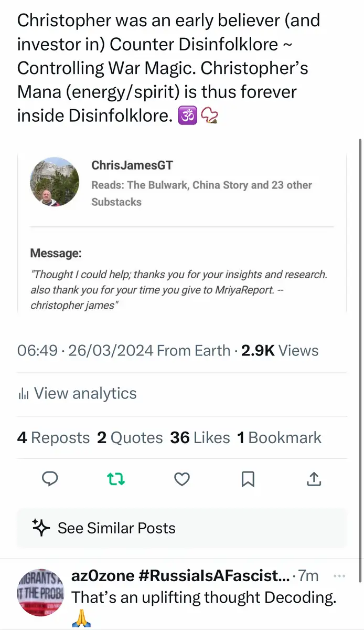The height and width of the screenshot is (630, 364).
Task: Click azOzone reply author name
Action: click(x=180, y=576)
